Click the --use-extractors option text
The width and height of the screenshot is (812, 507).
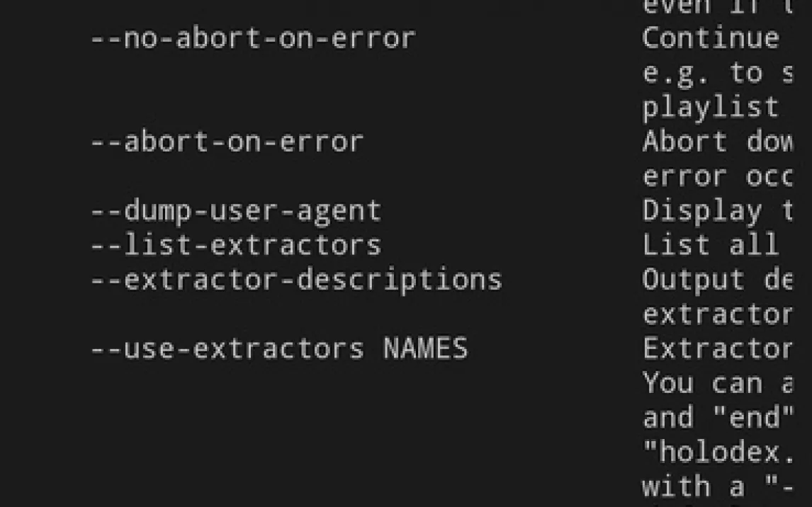(227, 348)
